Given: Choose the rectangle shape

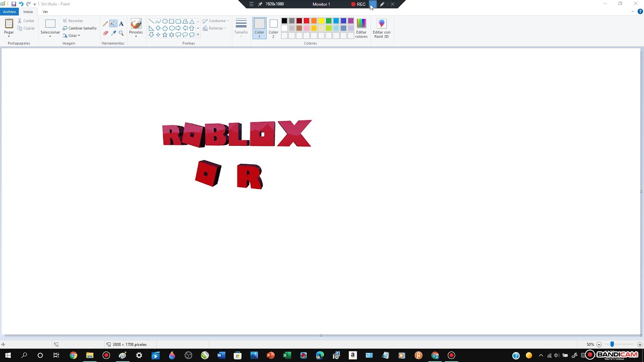Looking at the screenshot, I should tap(172, 22).
